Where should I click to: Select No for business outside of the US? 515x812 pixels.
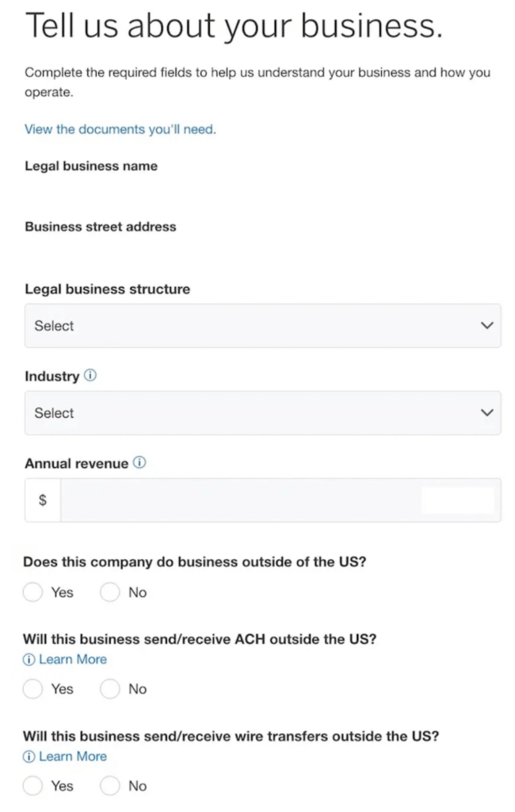tap(109, 592)
